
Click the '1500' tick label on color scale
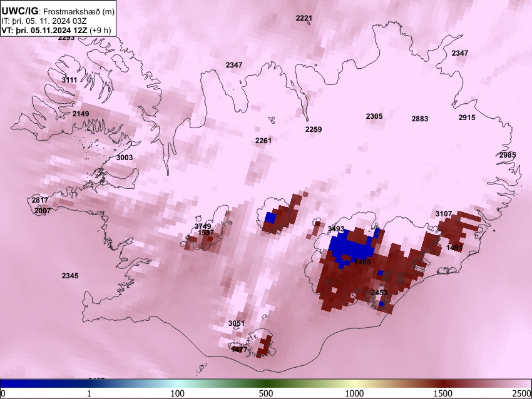point(443,393)
